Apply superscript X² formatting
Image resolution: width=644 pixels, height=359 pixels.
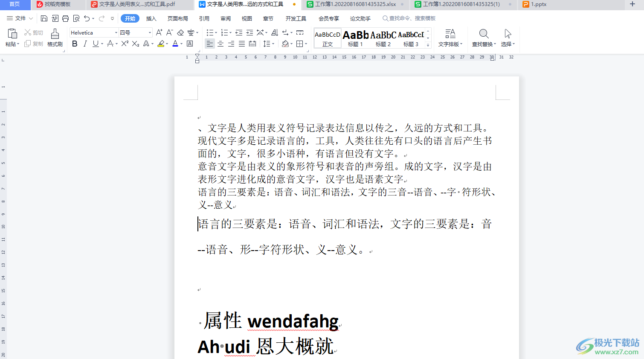pyautogui.click(x=125, y=44)
